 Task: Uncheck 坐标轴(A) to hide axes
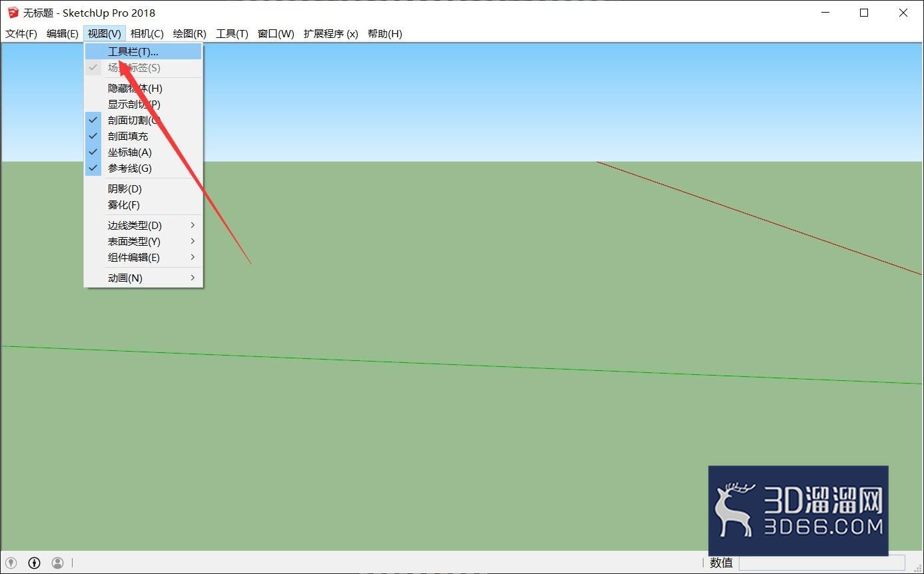[x=143, y=152]
